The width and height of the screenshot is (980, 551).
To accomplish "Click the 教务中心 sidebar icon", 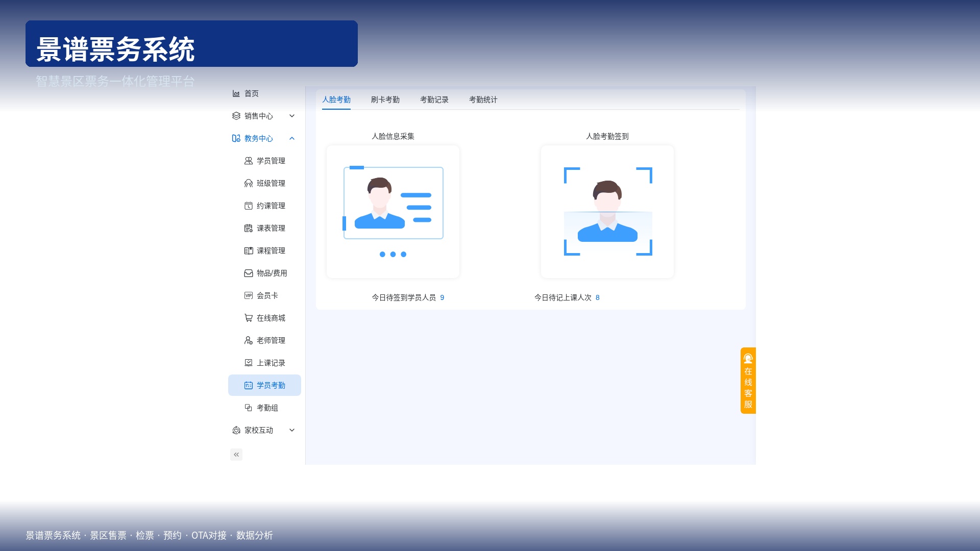I will tap(236, 138).
